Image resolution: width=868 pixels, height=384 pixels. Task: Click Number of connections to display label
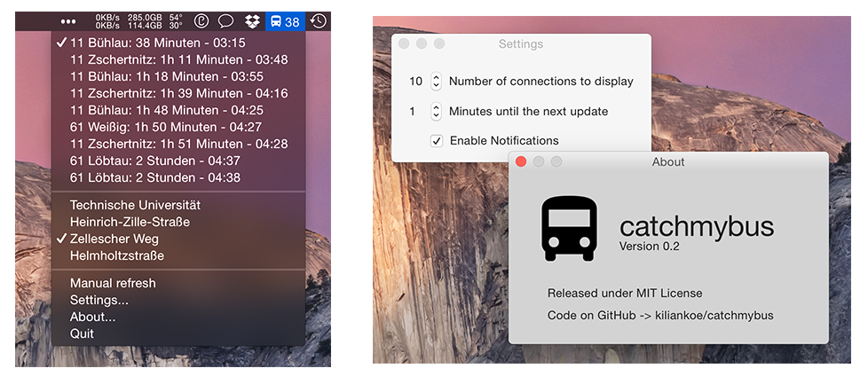(541, 82)
